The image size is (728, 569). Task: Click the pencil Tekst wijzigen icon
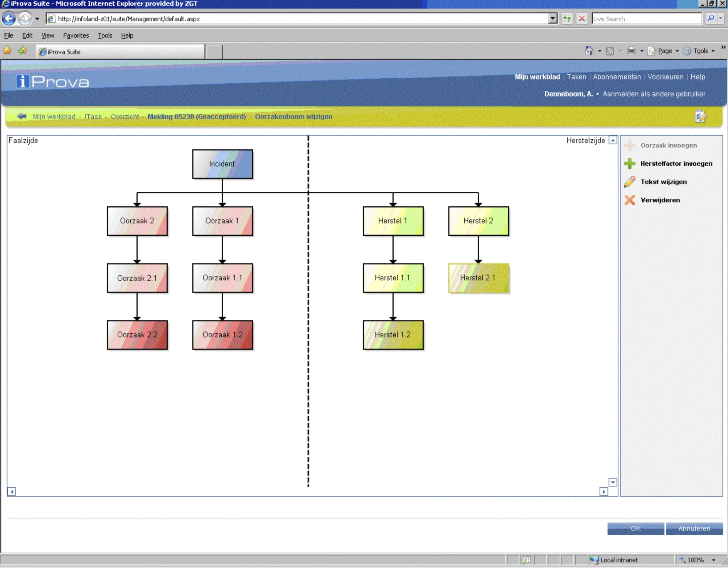pos(629,182)
